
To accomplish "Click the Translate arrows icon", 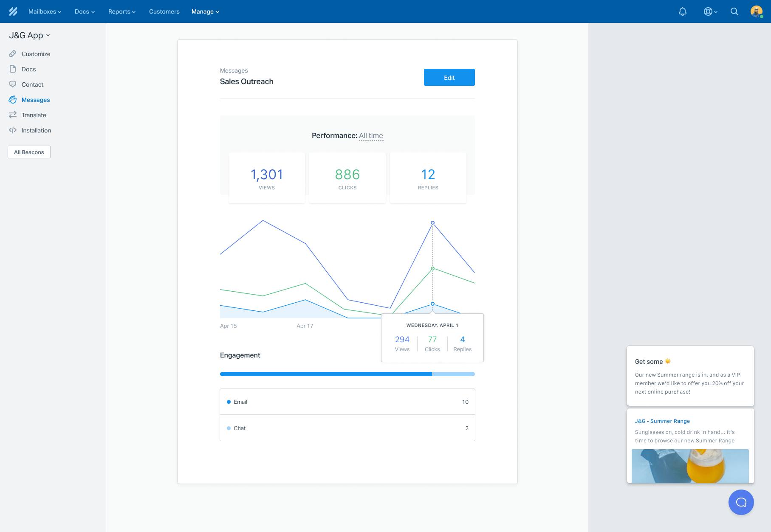I will tap(13, 115).
